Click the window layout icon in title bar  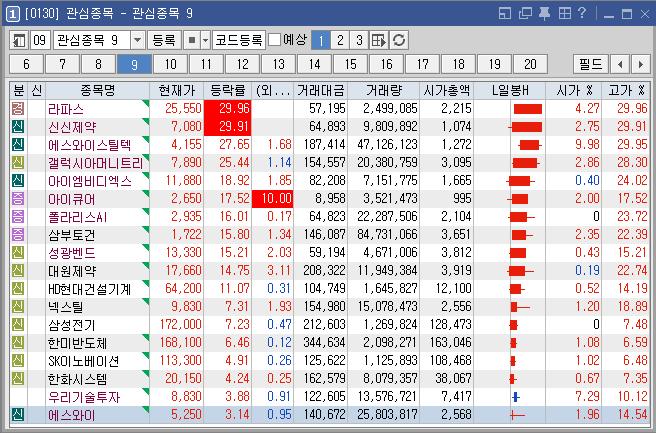505,13
